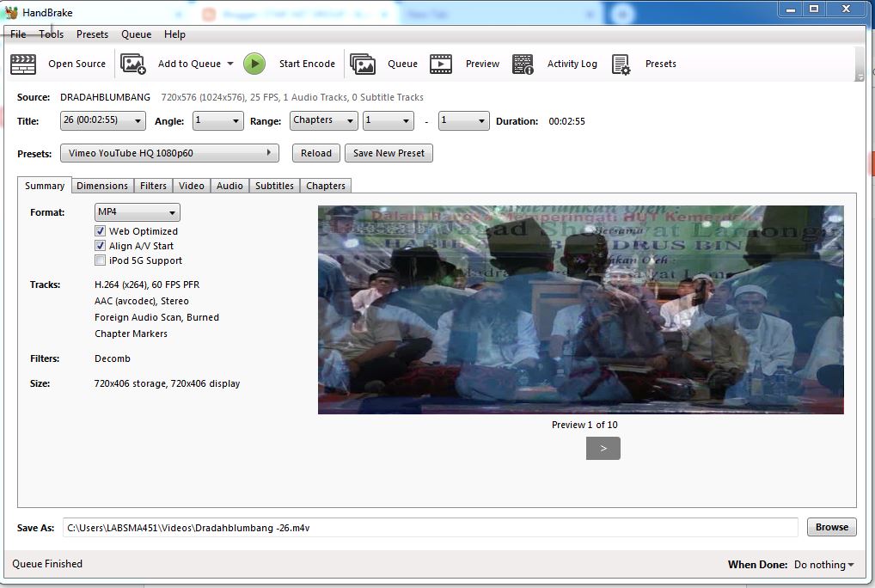Click the Decomb filter text
875x588 pixels.
[112, 358]
